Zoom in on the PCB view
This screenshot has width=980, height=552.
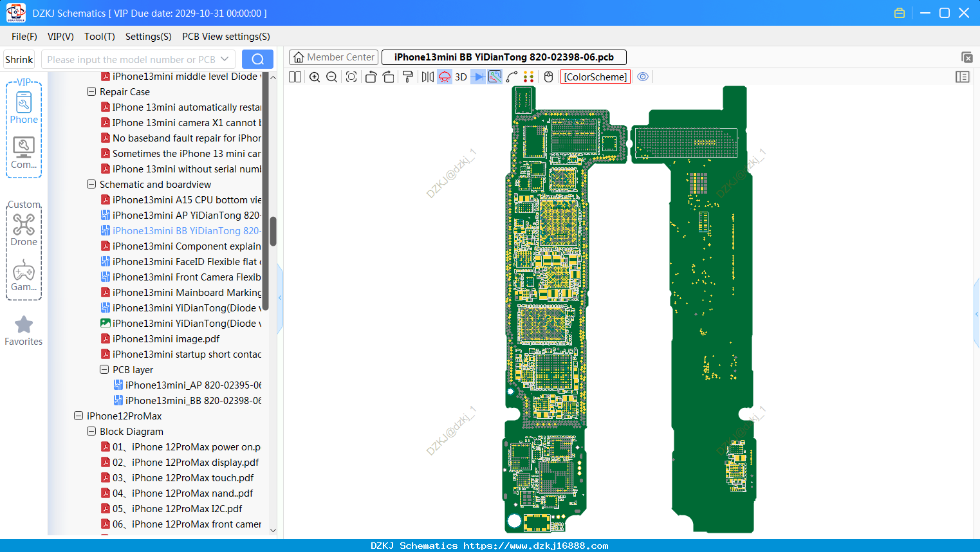point(315,77)
